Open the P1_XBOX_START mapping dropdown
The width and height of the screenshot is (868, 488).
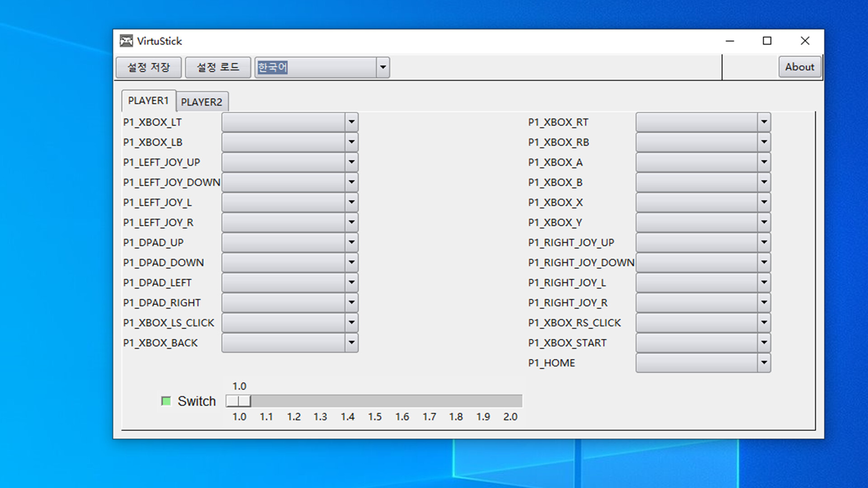coord(764,343)
